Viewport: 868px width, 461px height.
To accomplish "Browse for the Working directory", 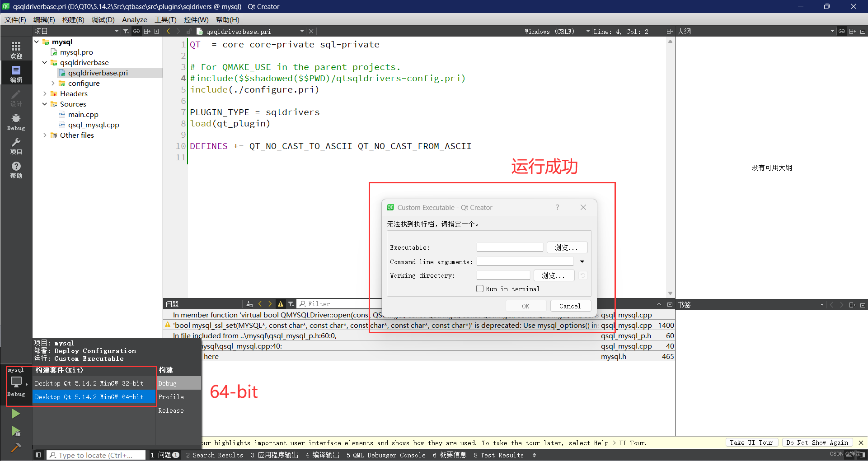I will (x=554, y=275).
